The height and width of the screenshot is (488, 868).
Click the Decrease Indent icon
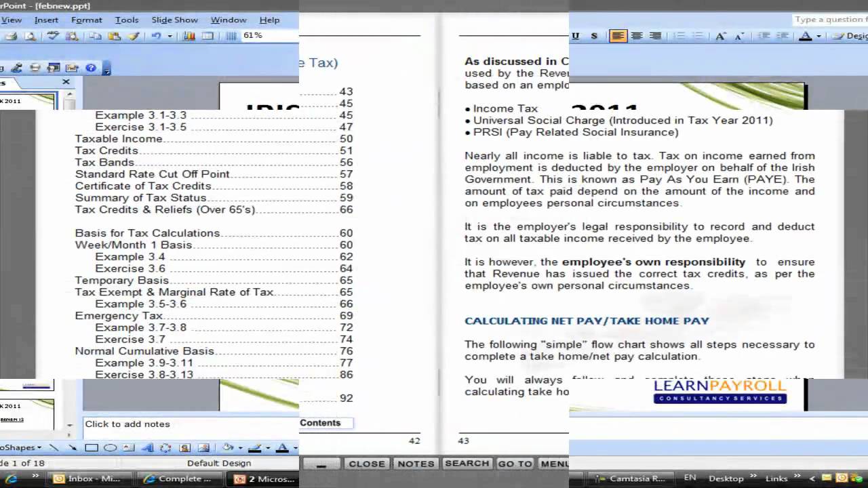point(764,36)
